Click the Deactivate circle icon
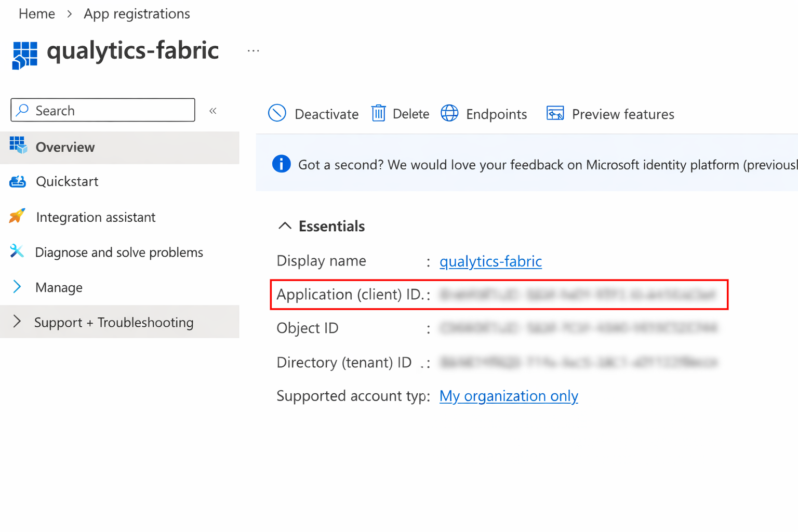The width and height of the screenshot is (798, 532). tap(277, 113)
